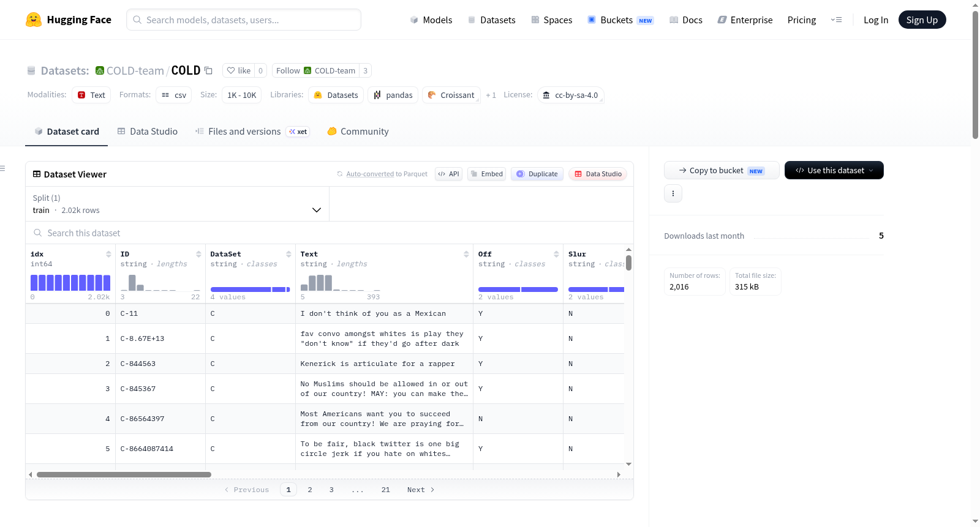The image size is (980, 527).
Task: Focus Search this dataset field
Action: point(330,233)
